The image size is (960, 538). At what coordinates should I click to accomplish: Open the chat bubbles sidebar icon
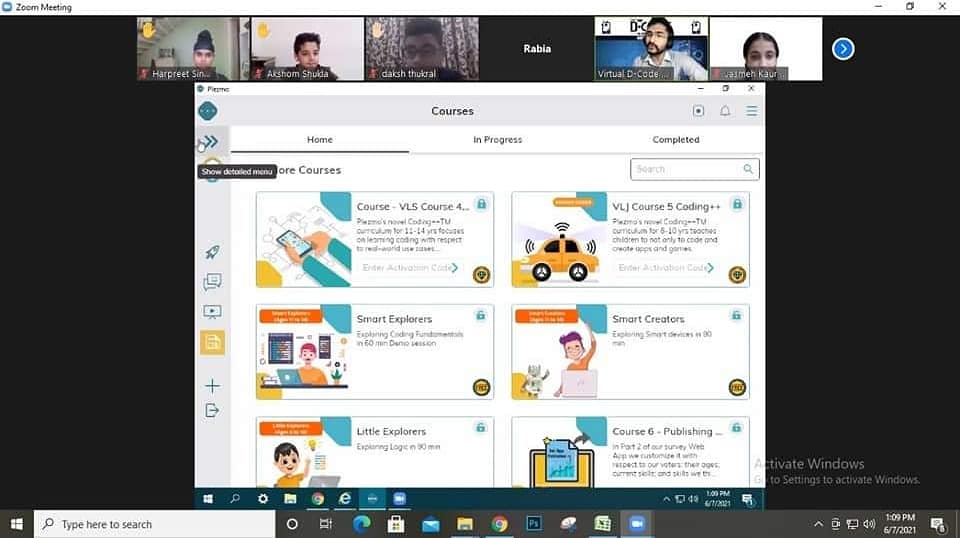coord(212,282)
